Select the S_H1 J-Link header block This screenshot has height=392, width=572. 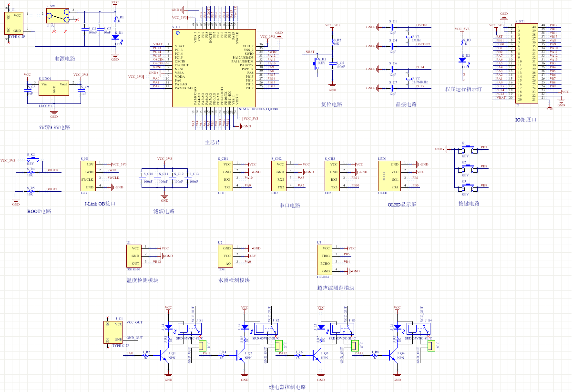pyautogui.click(x=89, y=175)
